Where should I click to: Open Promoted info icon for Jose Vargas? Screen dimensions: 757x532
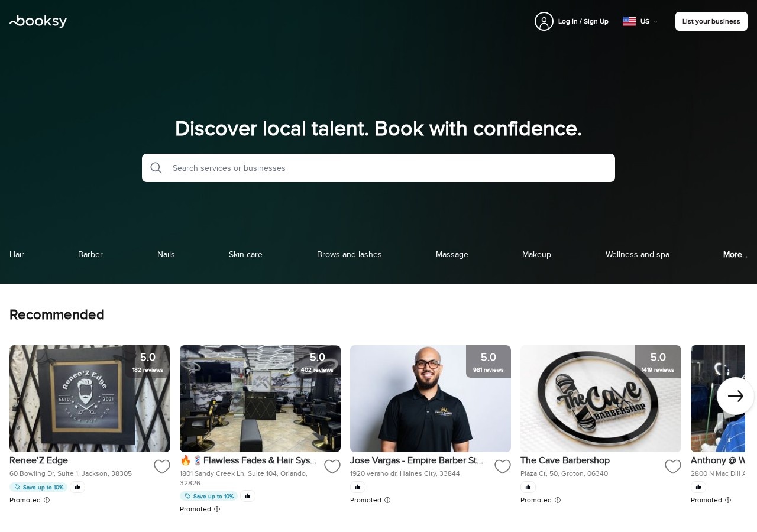click(x=387, y=500)
